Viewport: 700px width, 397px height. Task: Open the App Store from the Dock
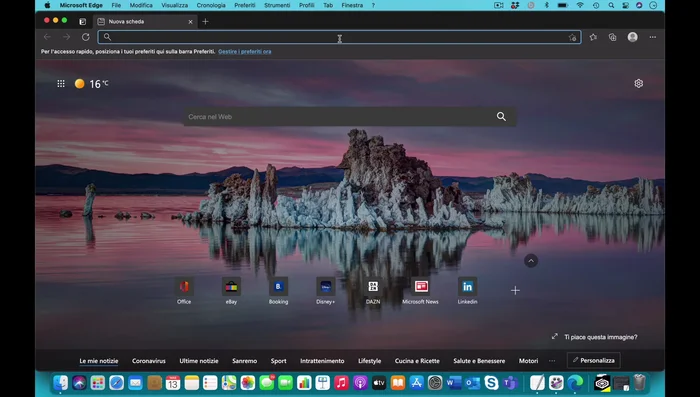[x=416, y=383]
